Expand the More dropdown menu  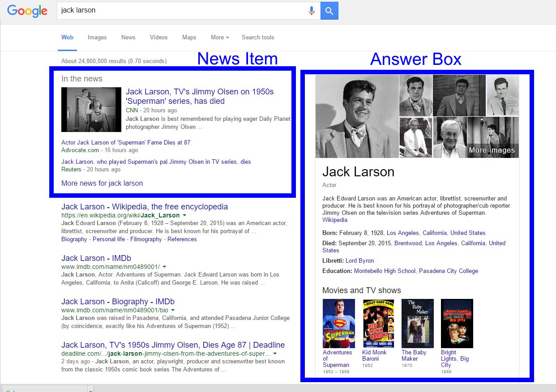pos(220,38)
